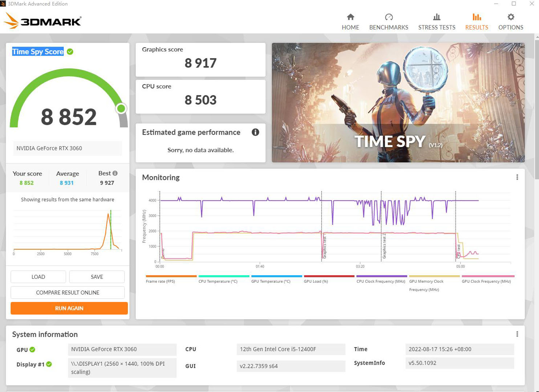The height and width of the screenshot is (392, 539).
Task: Click the GPU Load (%) color legend bar
Action: [328, 276]
